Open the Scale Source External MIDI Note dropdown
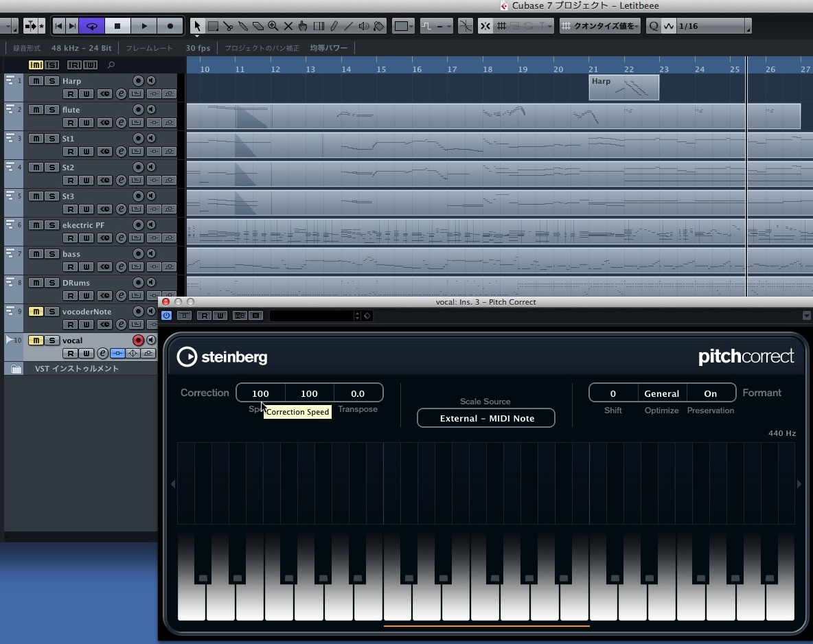Viewport: 813px width, 644px height. click(x=486, y=418)
